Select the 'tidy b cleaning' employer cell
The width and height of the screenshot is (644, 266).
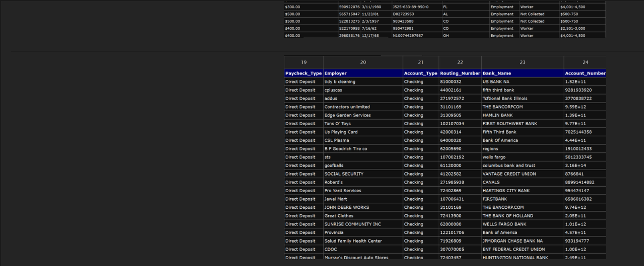tap(340, 82)
